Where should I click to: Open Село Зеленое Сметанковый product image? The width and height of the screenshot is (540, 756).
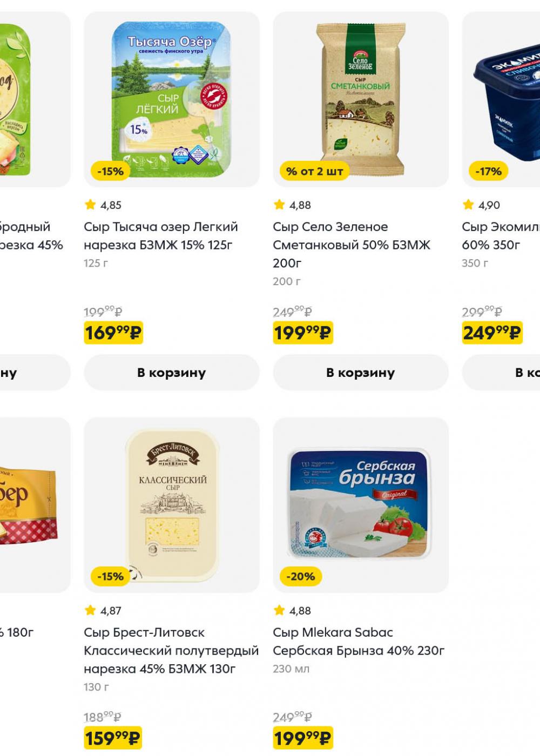pos(361,94)
